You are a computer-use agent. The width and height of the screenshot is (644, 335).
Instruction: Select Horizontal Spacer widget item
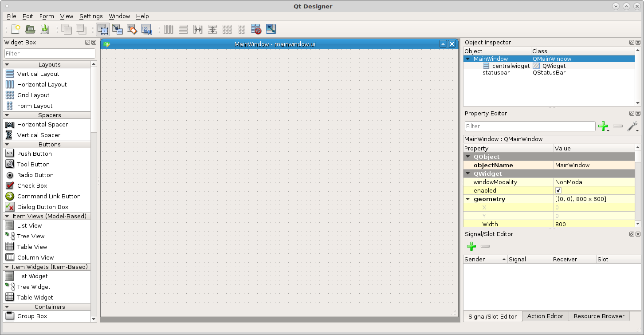47,124
